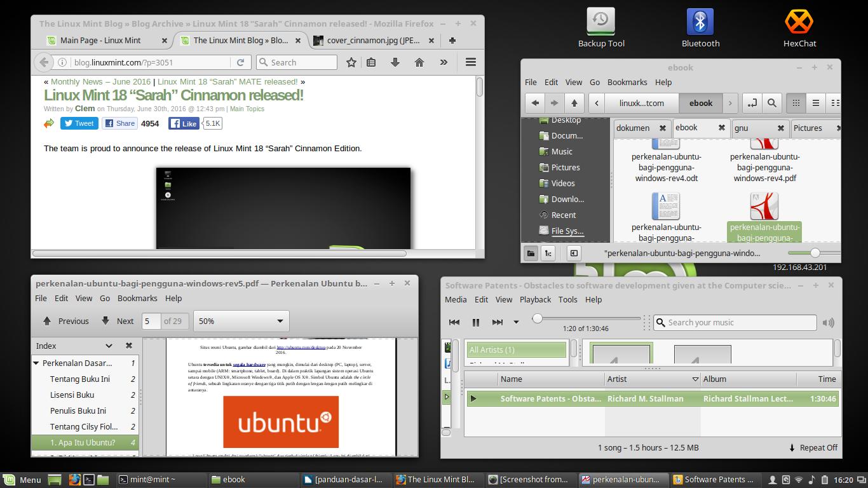Open the 50% zoom dropdown in PDF viewer
This screenshot has width=868, height=488.
tap(241, 321)
